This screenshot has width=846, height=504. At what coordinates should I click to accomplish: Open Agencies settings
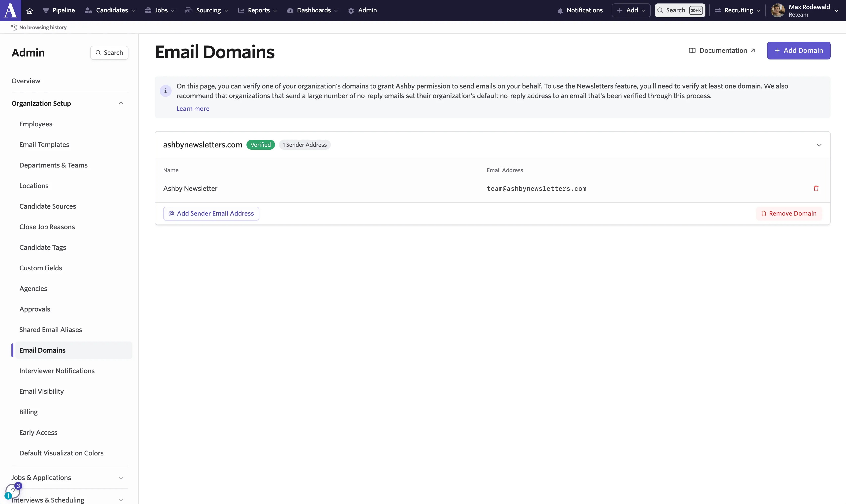point(33,289)
